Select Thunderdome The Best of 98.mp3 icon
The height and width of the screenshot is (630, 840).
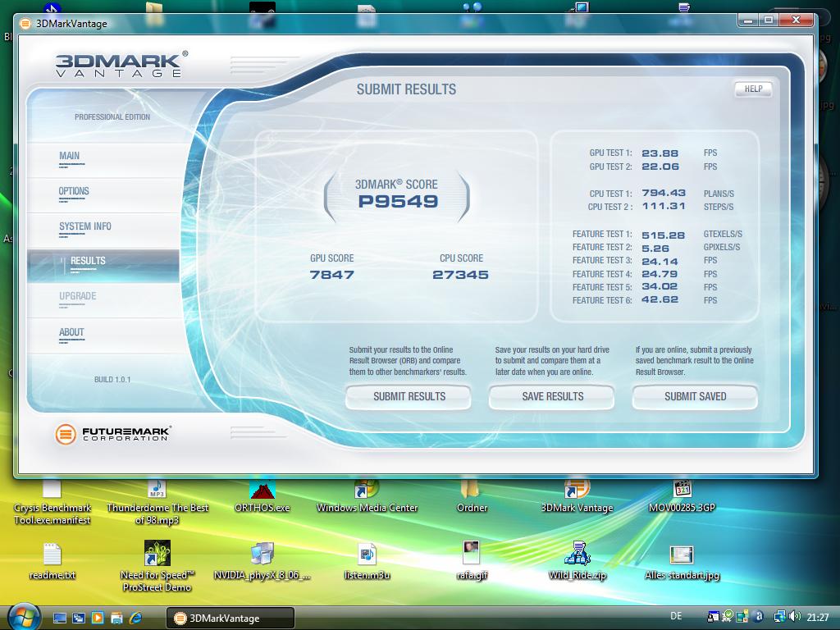point(157,503)
